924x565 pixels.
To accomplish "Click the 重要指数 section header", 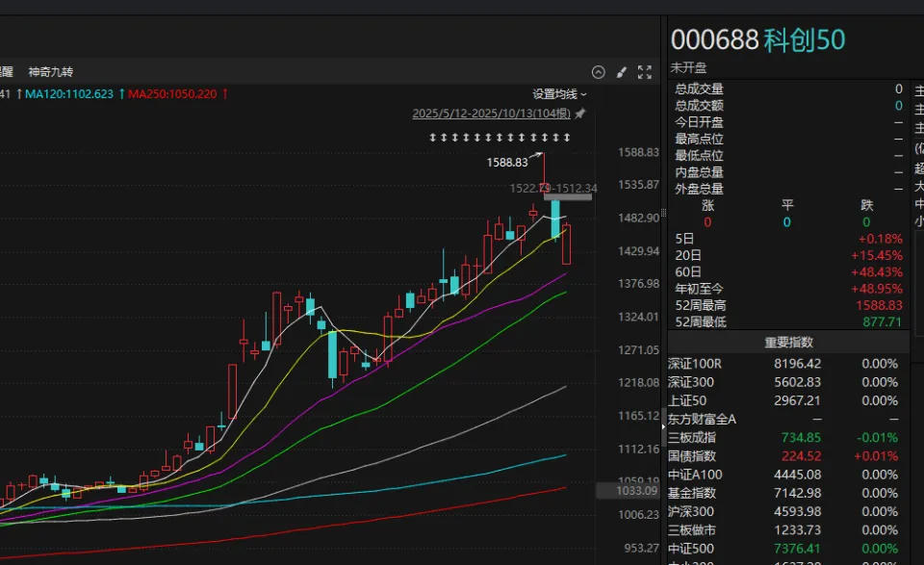I will point(788,343).
